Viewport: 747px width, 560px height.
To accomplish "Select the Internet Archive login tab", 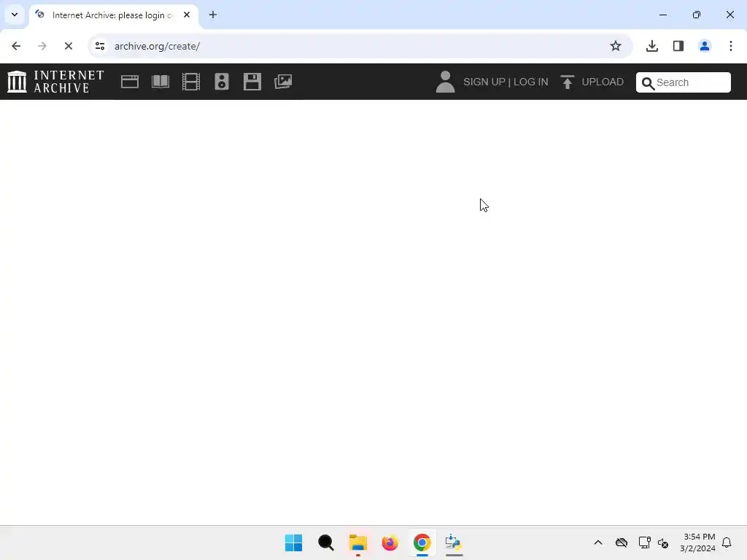I will pyautogui.click(x=113, y=15).
